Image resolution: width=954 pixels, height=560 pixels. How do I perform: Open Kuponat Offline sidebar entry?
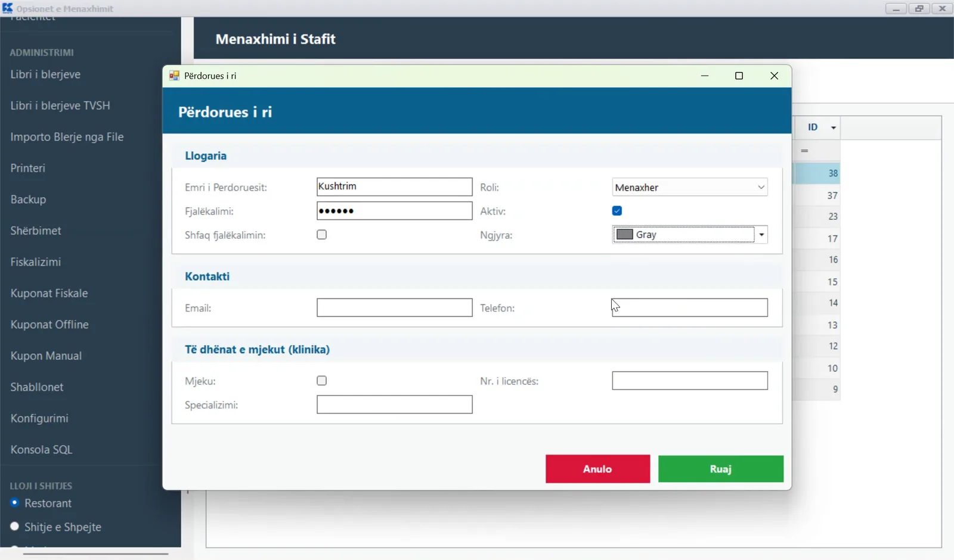pos(49,325)
